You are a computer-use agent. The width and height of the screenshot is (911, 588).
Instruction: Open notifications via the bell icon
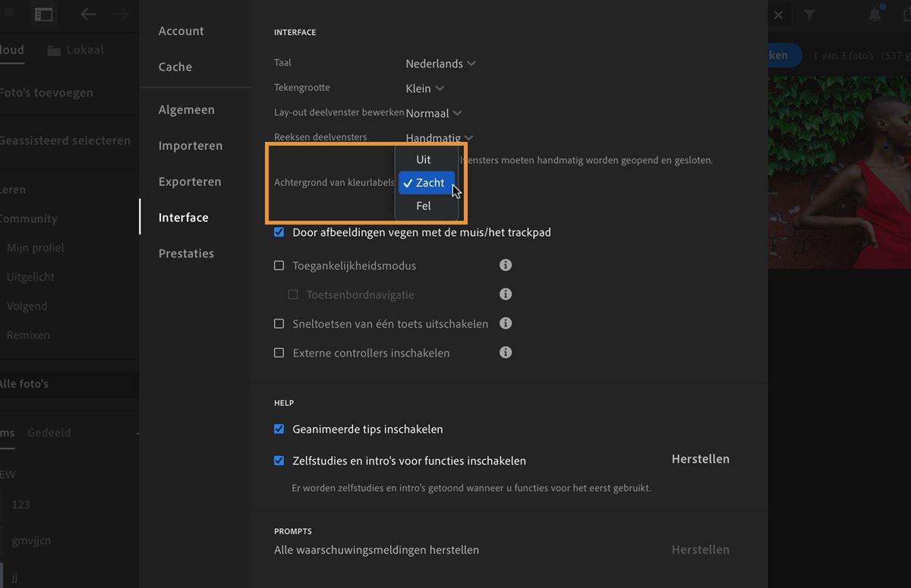pos(875,14)
